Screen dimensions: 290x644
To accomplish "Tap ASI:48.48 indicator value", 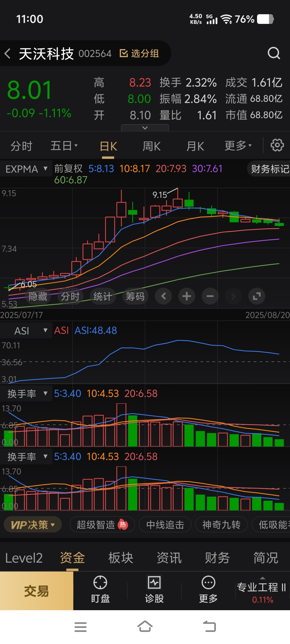I will [x=96, y=331].
